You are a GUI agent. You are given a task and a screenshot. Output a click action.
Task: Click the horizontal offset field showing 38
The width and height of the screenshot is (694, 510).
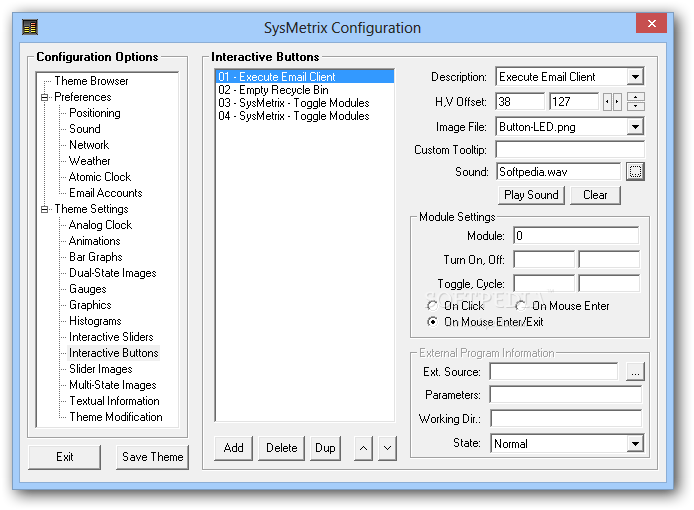click(520, 102)
